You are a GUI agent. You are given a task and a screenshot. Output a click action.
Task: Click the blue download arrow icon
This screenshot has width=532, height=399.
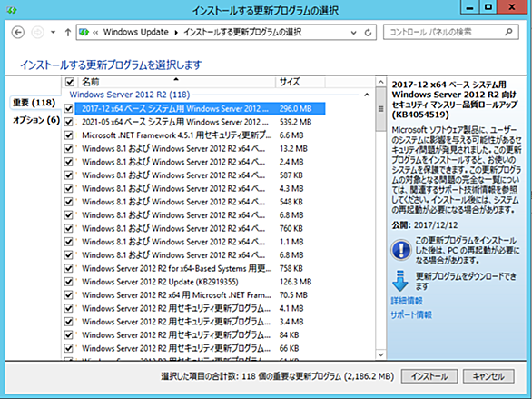point(400,281)
